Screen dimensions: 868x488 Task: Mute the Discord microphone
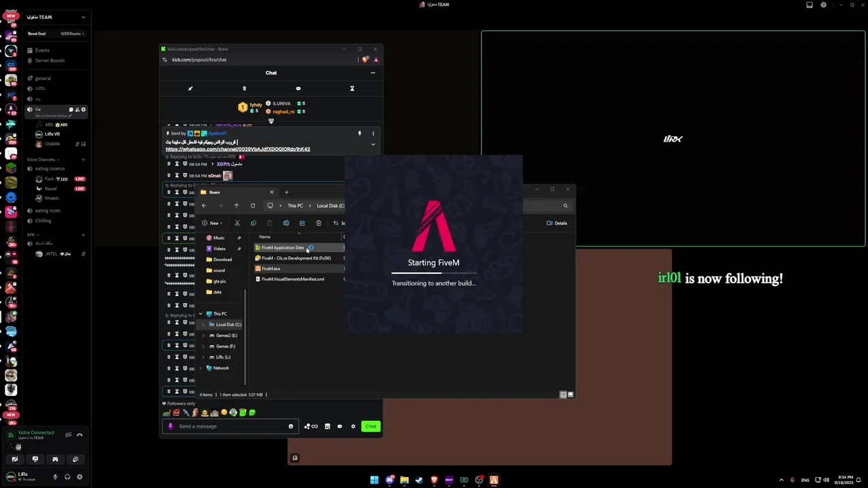pos(56,477)
